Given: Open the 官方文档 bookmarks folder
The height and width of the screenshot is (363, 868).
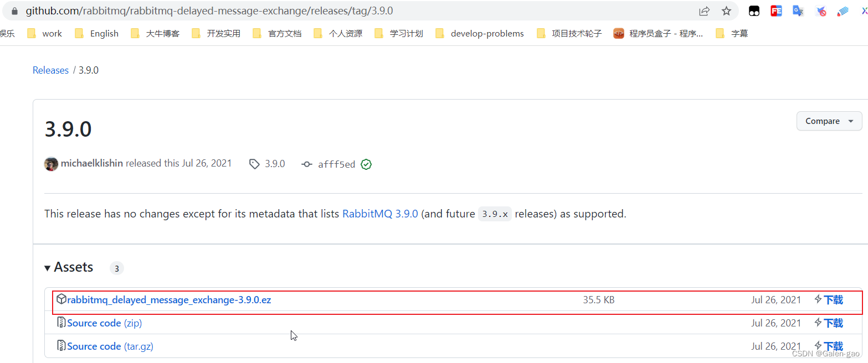Looking at the screenshot, I should click(x=277, y=34).
